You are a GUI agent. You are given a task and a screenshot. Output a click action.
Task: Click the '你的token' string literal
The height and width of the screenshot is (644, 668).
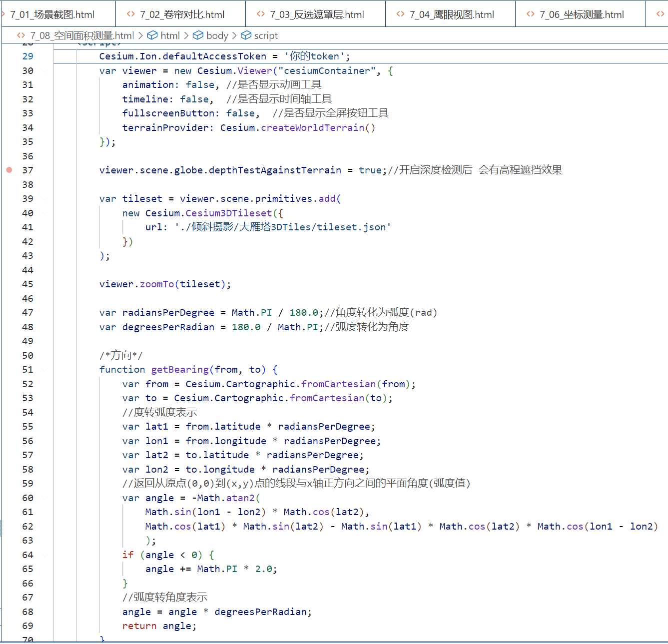click(314, 56)
